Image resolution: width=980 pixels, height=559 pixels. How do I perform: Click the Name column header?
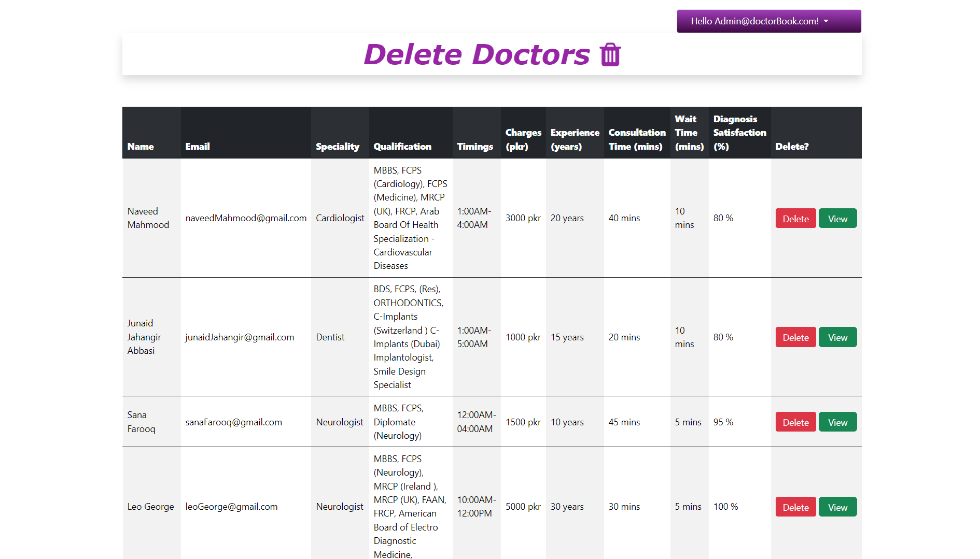tap(141, 147)
